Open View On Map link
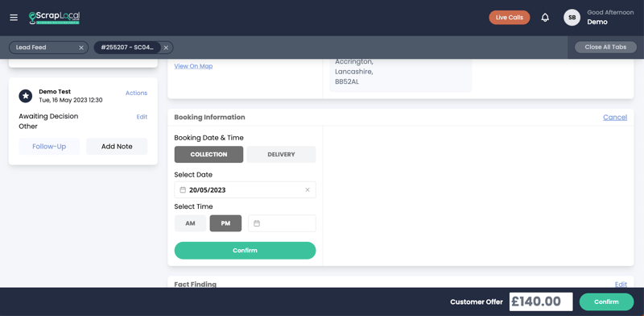644x316 pixels. (x=193, y=66)
